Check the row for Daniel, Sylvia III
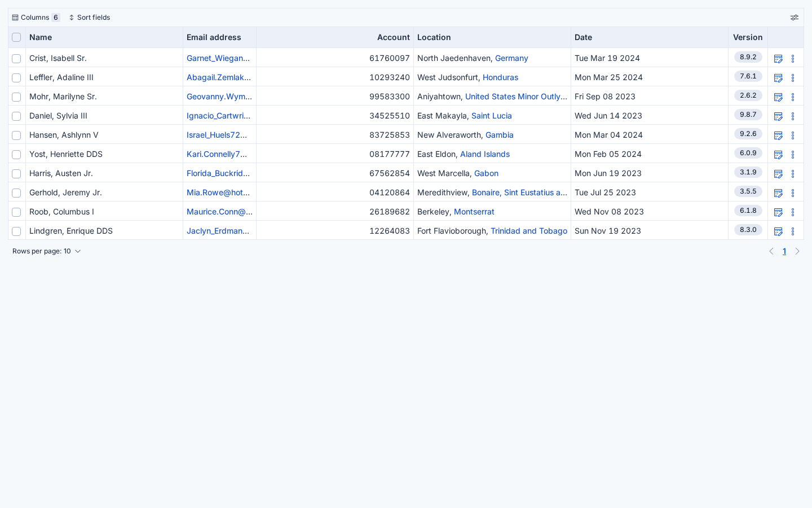The image size is (812, 508). (x=16, y=116)
